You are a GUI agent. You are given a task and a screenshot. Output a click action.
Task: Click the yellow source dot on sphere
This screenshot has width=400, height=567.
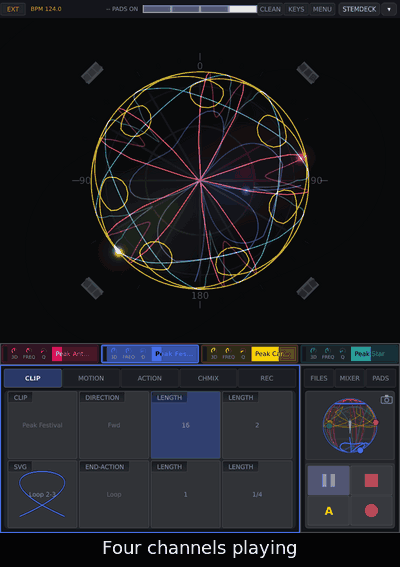pos(118,251)
